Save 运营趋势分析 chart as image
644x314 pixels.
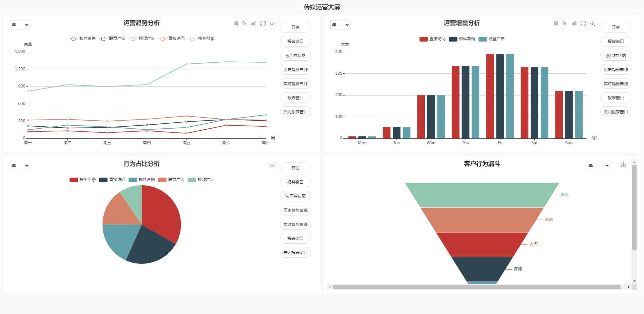tap(272, 23)
